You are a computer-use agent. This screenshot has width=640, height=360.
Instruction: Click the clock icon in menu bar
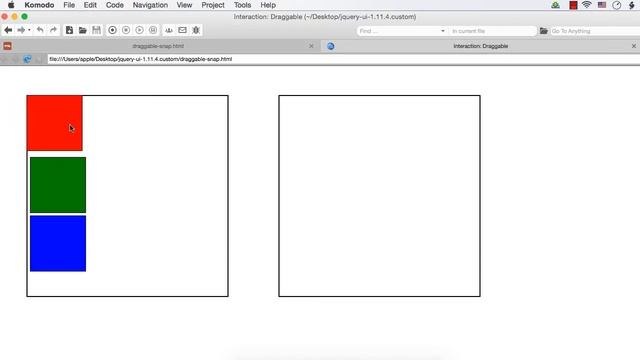(617, 5)
